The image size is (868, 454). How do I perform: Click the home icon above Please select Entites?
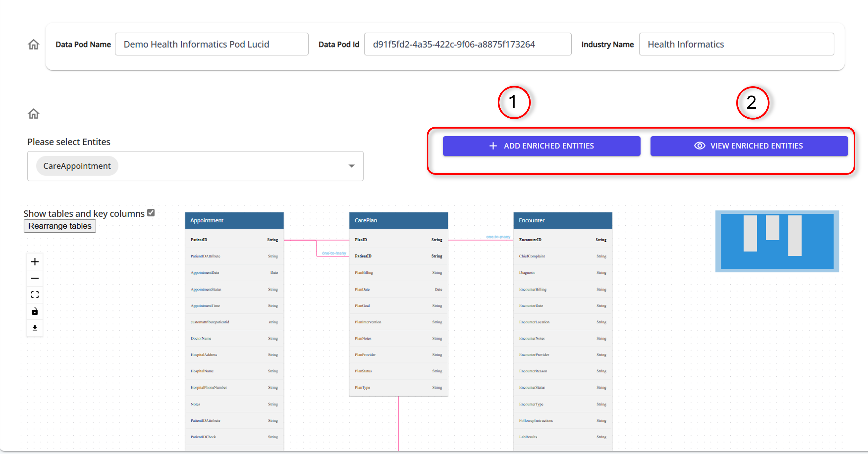click(33, 114)
